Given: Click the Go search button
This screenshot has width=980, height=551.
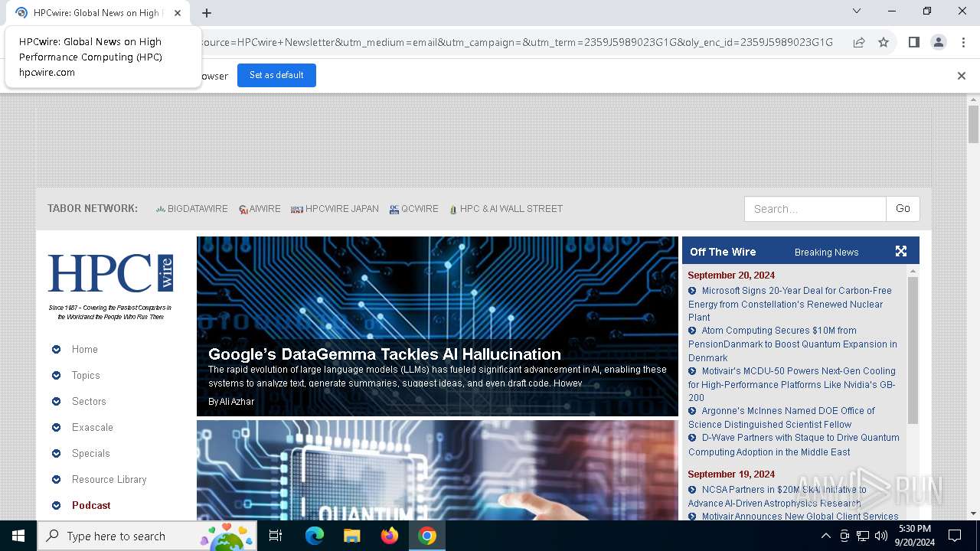Looking at the screenshot, I should tap(903, 209).
